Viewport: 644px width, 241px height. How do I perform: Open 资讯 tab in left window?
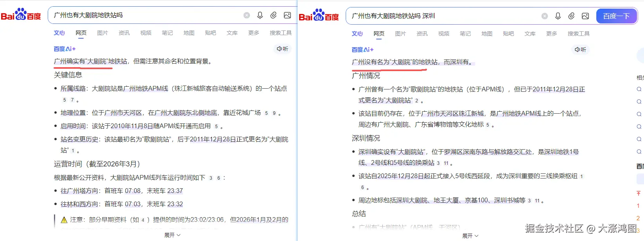[124, 33]
